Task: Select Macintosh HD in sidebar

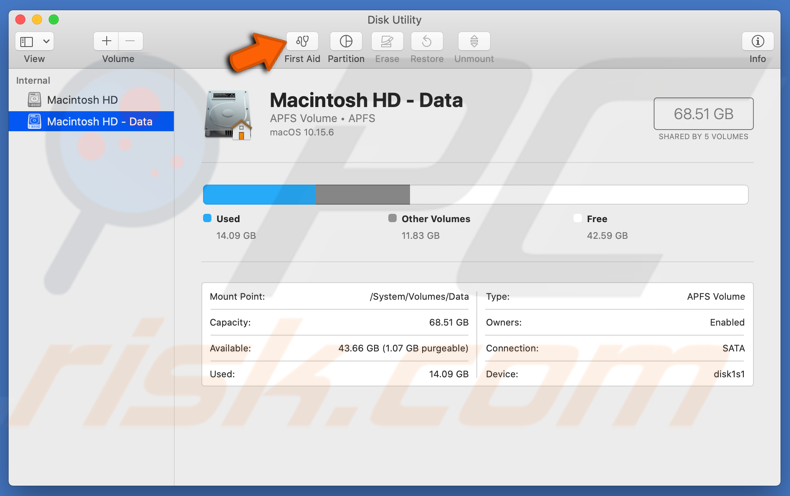Action: [x=91, y=100]
